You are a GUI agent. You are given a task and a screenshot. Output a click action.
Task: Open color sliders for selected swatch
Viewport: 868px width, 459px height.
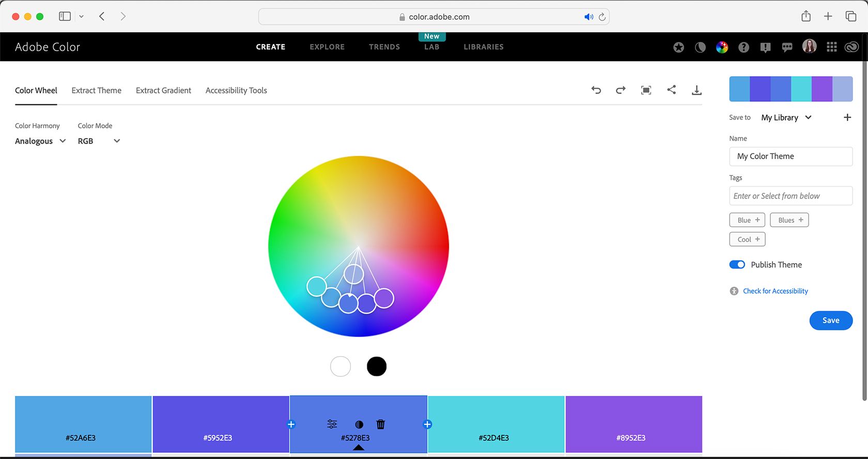pyautogui.click(x=332, y=424)
